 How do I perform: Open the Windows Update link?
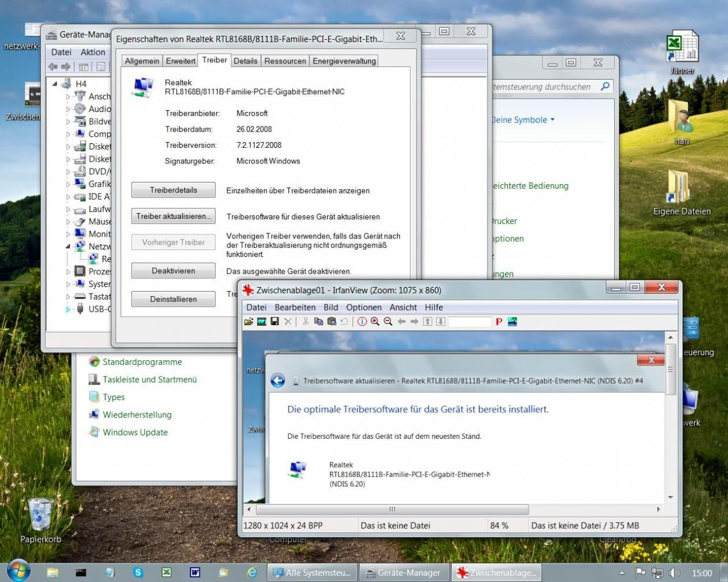(x=135, y=432)
